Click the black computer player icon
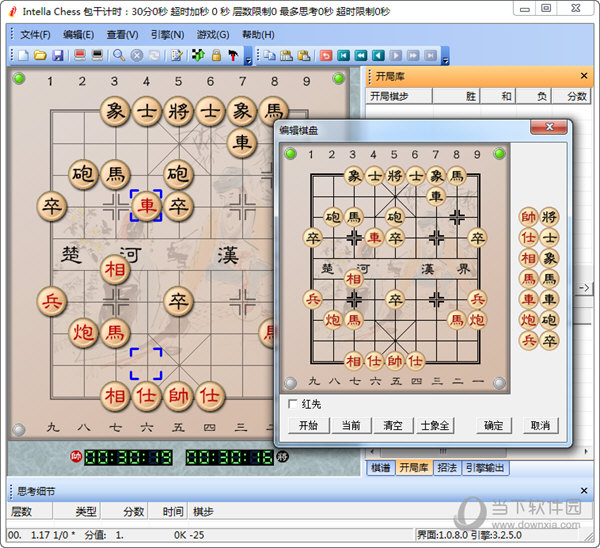 pos(97,55)
